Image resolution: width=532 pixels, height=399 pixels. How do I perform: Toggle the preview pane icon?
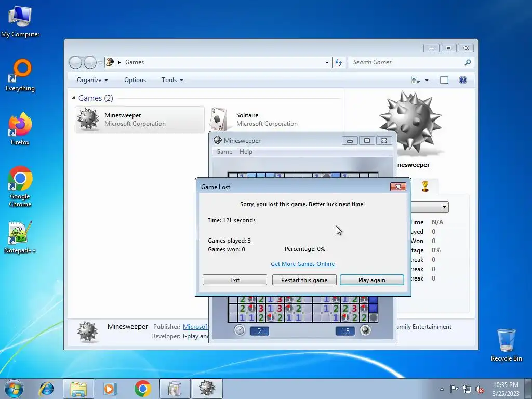(x=444, y=80)
